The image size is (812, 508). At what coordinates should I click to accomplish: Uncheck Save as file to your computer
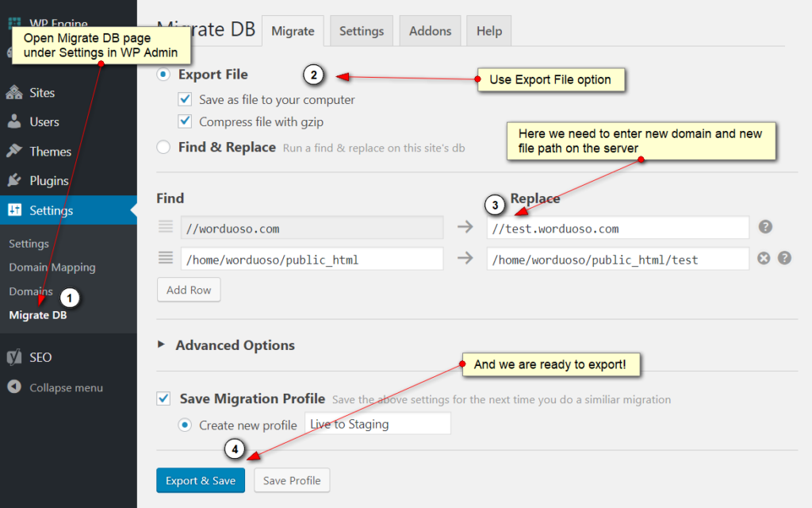pos(185,99)
